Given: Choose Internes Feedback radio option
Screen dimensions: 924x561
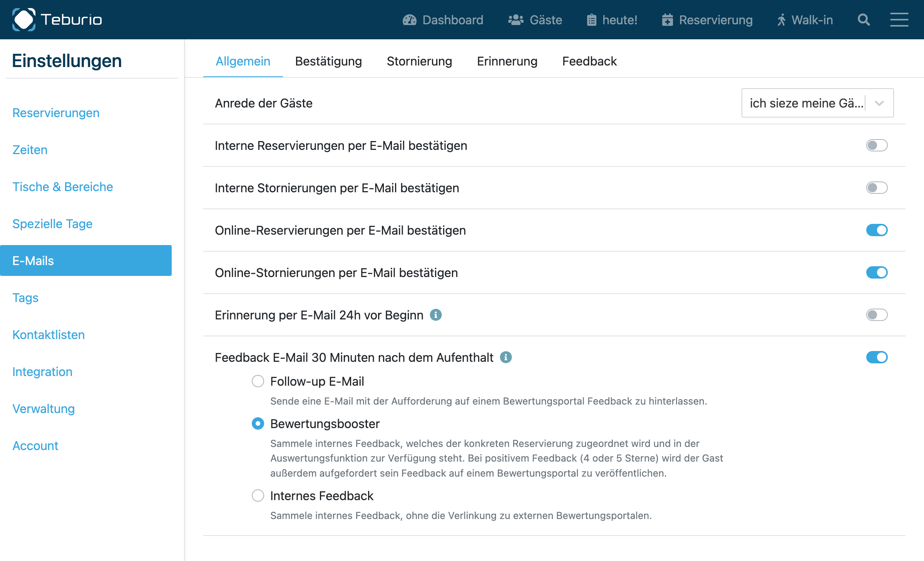Looking at the screenshot, I should (258, 496).
